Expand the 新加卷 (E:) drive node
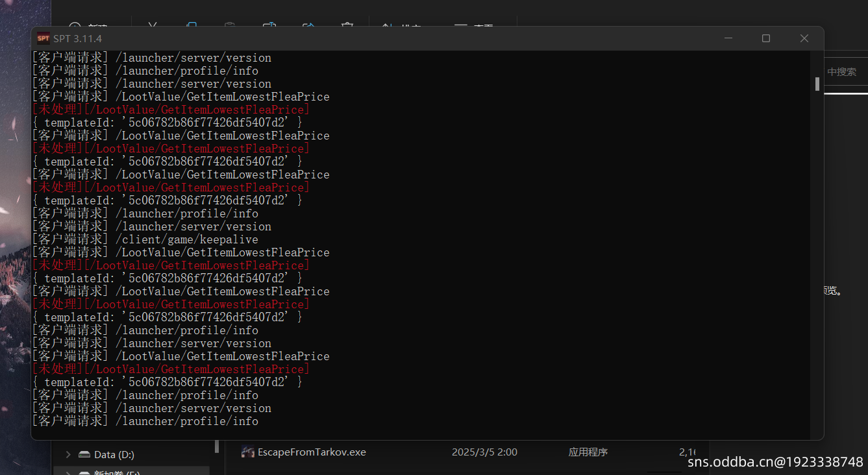 click(68, 472)
